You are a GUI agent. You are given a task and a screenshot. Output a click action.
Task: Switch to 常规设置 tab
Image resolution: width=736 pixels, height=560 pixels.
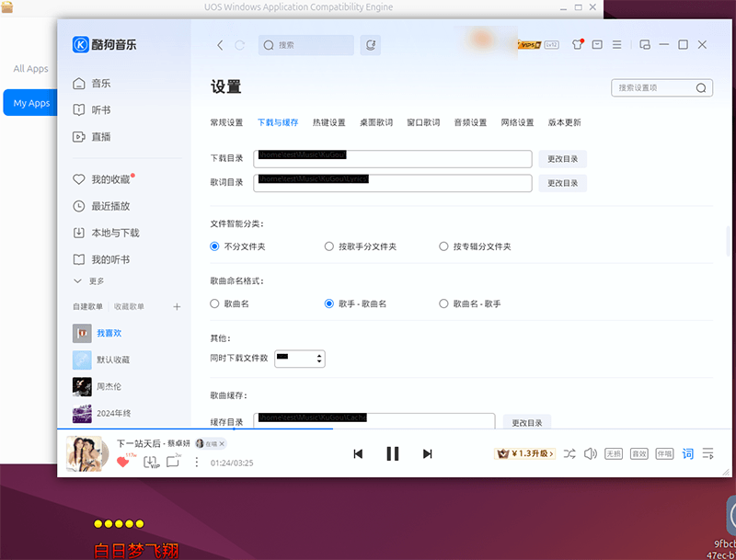click(x=226, y=122)
